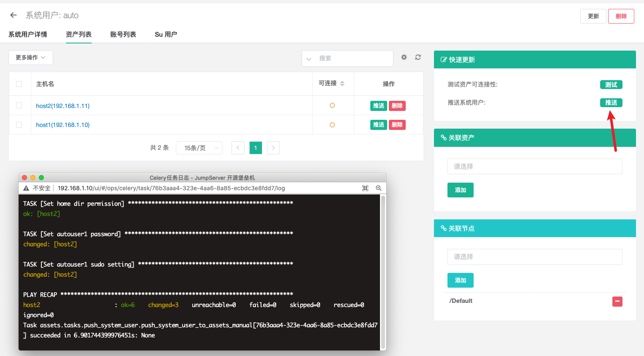644x356 pixels.
Task: Refresh the asset list table
Action: point(418,57)
